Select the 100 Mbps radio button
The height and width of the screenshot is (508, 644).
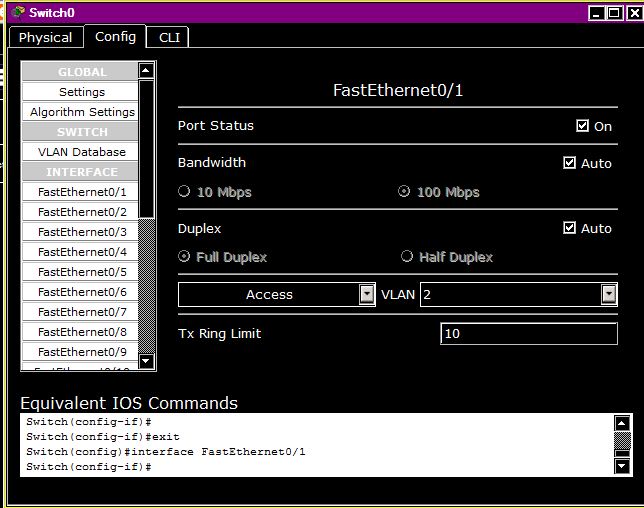coord(404,191)
